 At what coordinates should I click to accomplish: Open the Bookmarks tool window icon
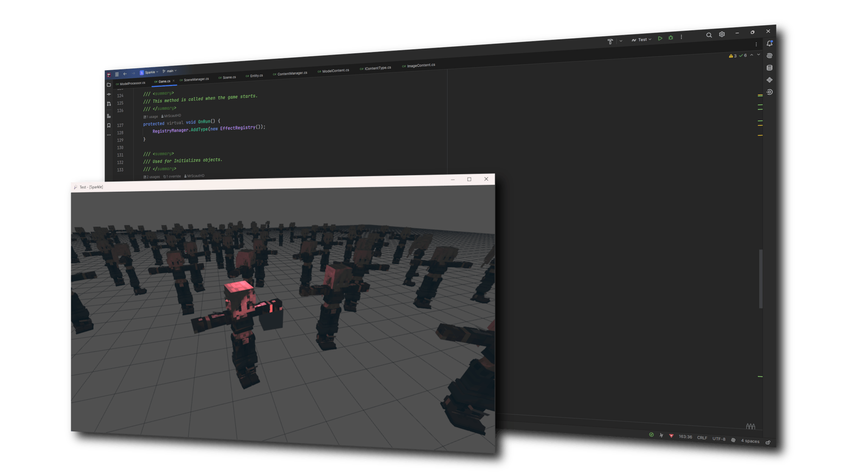coord(109,125)
